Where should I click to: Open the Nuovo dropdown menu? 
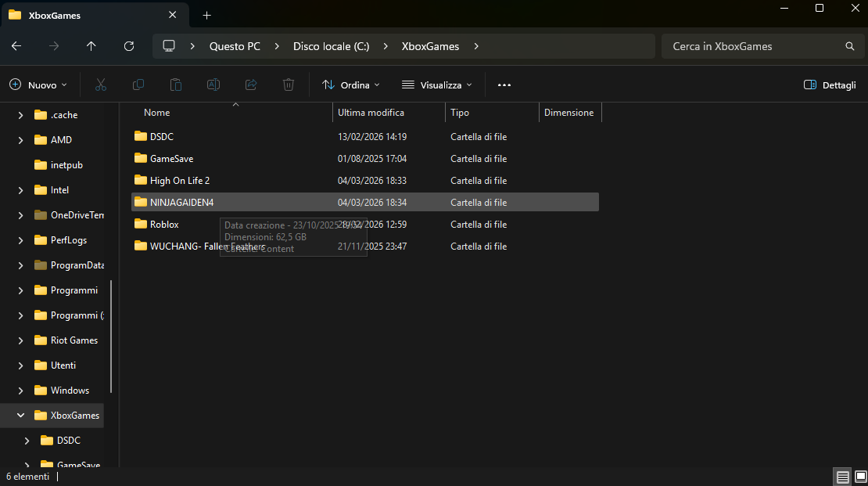[x=38, y=85]
